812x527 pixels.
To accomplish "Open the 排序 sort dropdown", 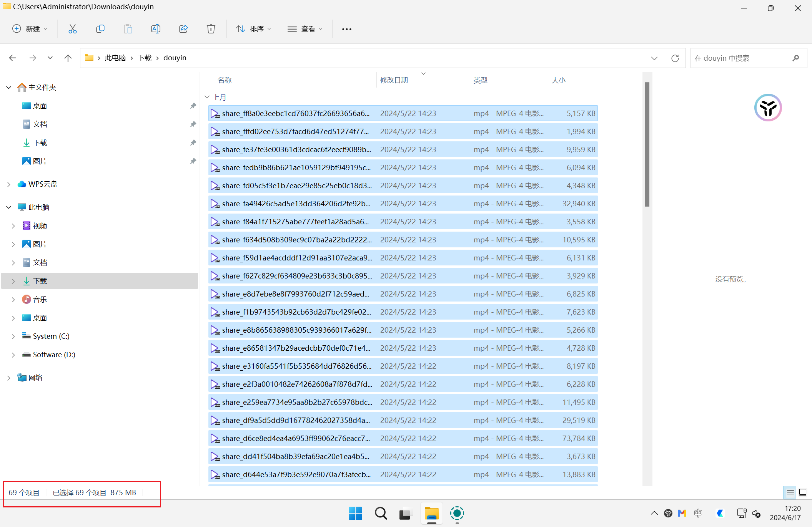I will pos(254,29).
